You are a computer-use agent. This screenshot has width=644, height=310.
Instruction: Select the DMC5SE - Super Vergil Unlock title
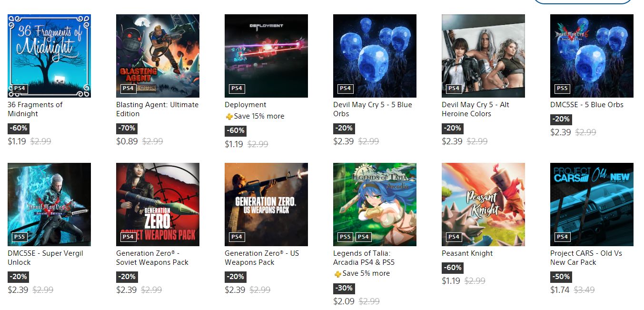tap(45, 258)
